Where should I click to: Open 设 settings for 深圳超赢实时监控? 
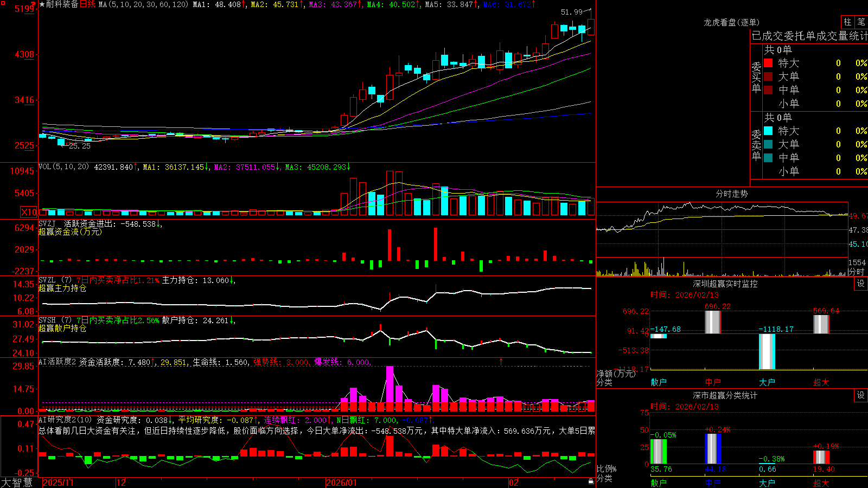tap(861, 284)
